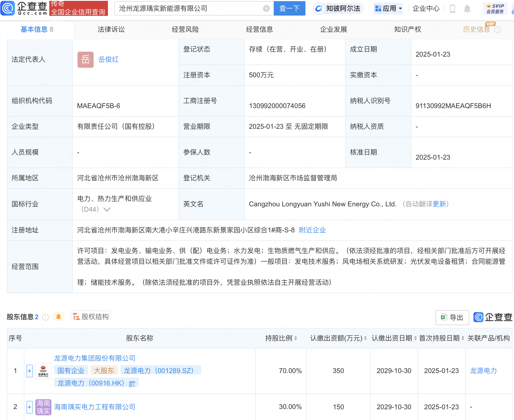514x420 pixels.
Task: Click the 国有企业 tag
Action: [x=71, y=371]
